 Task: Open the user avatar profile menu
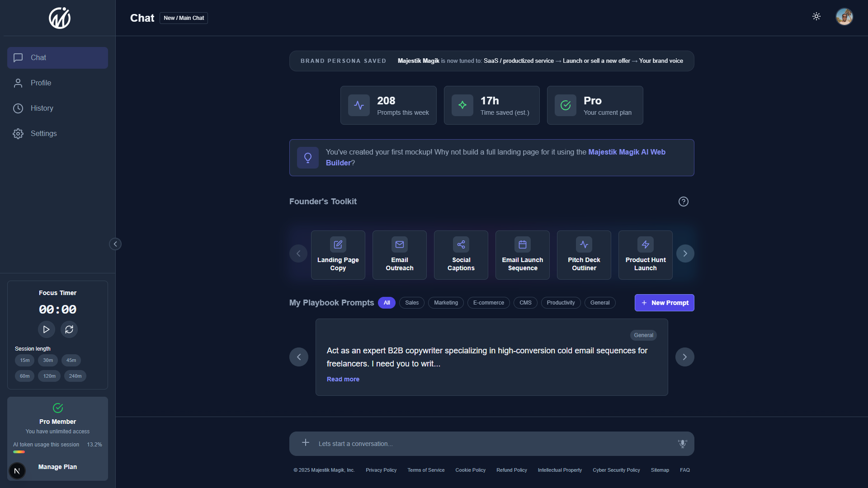point(844,17)
